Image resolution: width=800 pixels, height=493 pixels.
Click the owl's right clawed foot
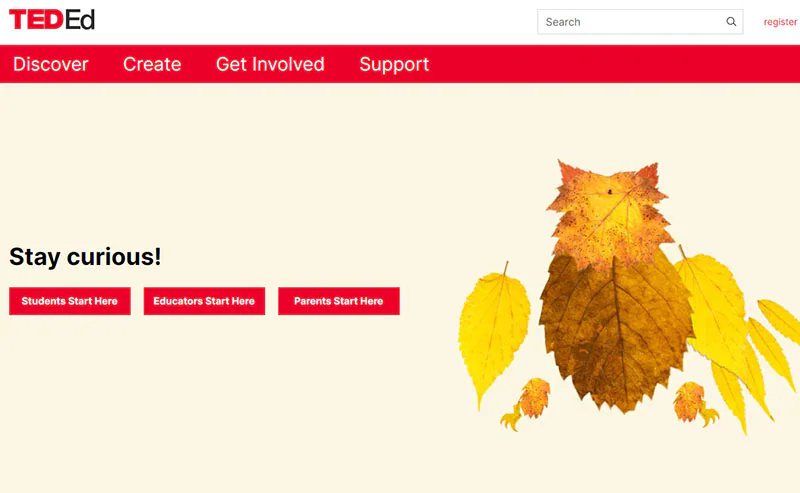coord(695,404)
